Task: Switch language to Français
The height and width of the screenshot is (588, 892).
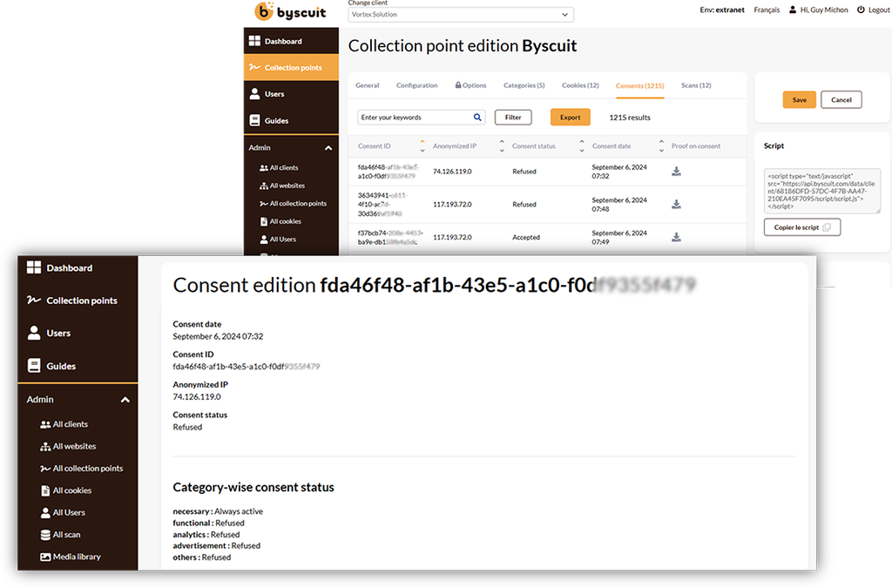Action: click(767, 10)
